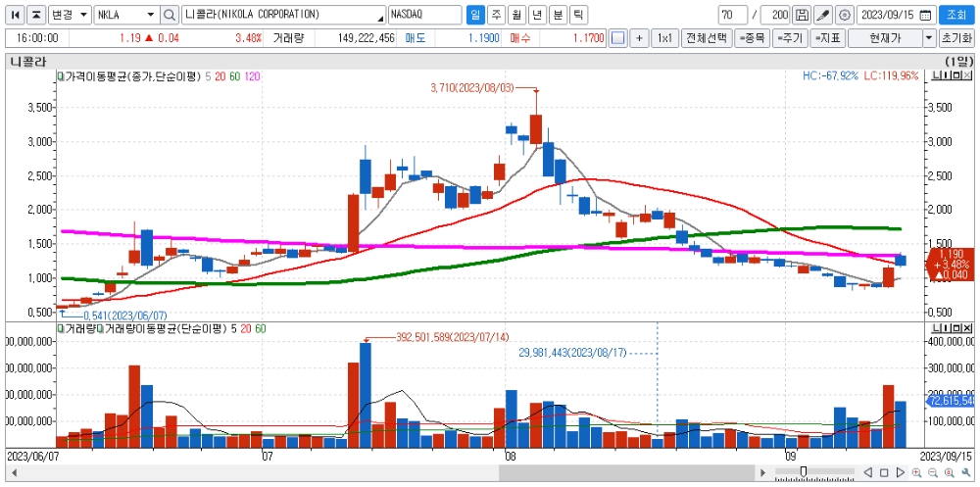Viewport: 980px width, 487px height.
Task: Click the NASDAQ exchange field
Action: [x=425, y=15]
